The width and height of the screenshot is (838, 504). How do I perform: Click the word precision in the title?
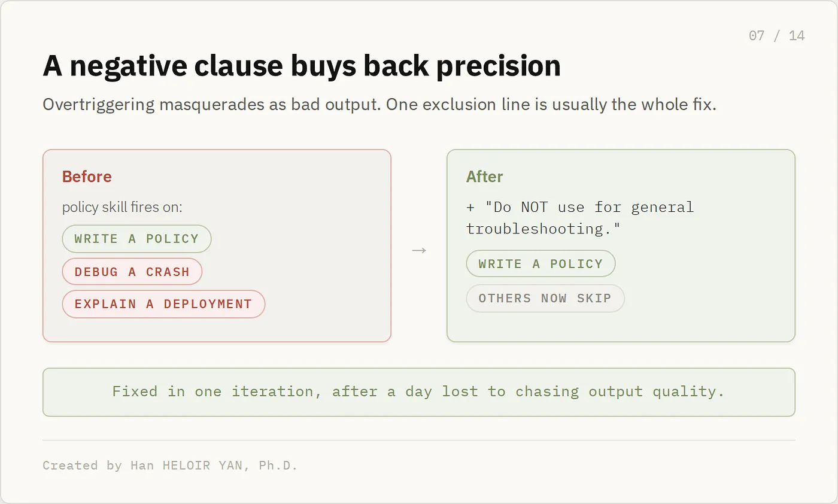click(498, 66)
